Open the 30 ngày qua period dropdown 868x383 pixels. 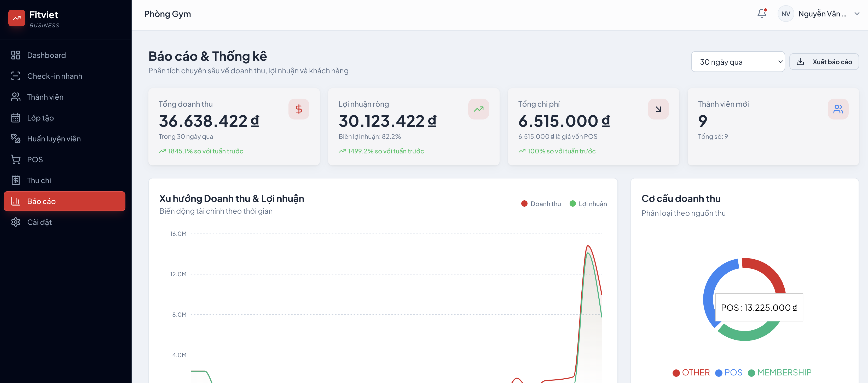(738, 62)
